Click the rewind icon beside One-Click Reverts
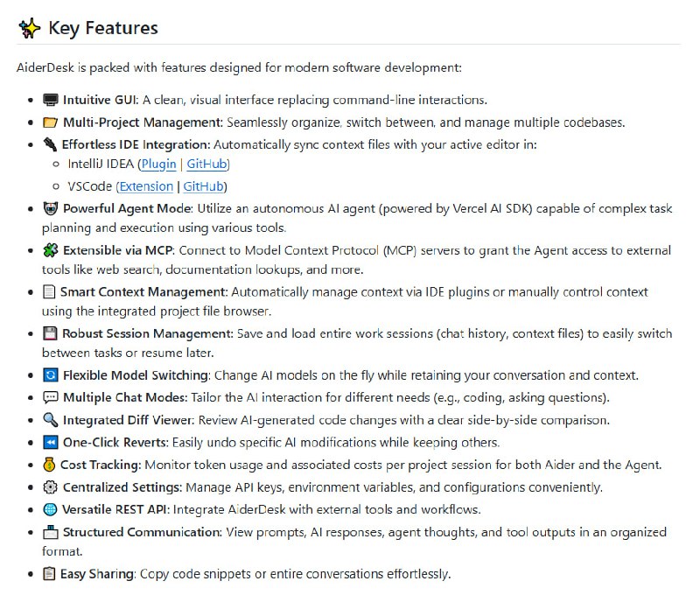Screen dimensions: 700x602 [50, 443]
